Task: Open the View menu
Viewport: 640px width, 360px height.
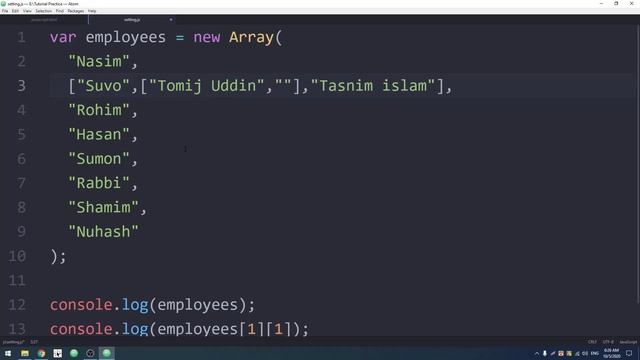Action: [27, 11]
